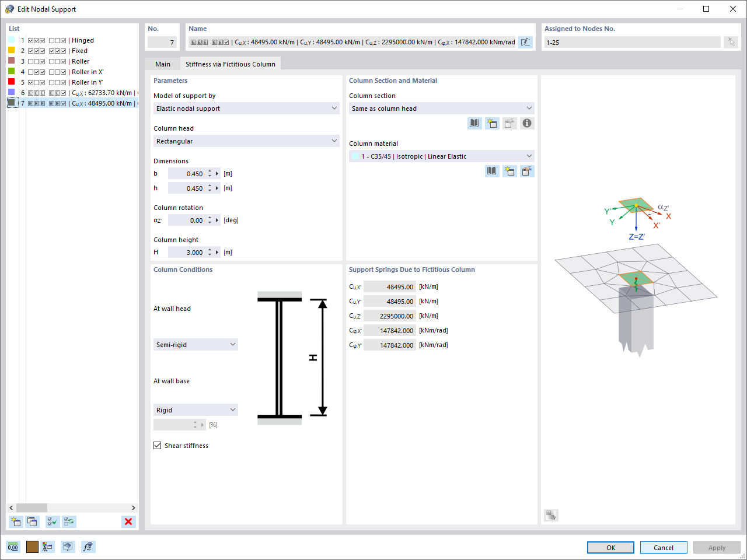
Task: Apply the support changes
Action: (717, 547)
